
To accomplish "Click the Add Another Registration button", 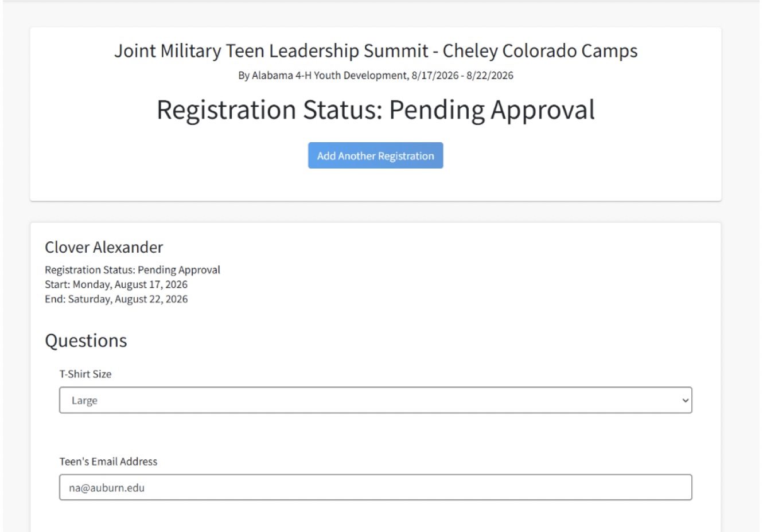I will click(375, 156).
